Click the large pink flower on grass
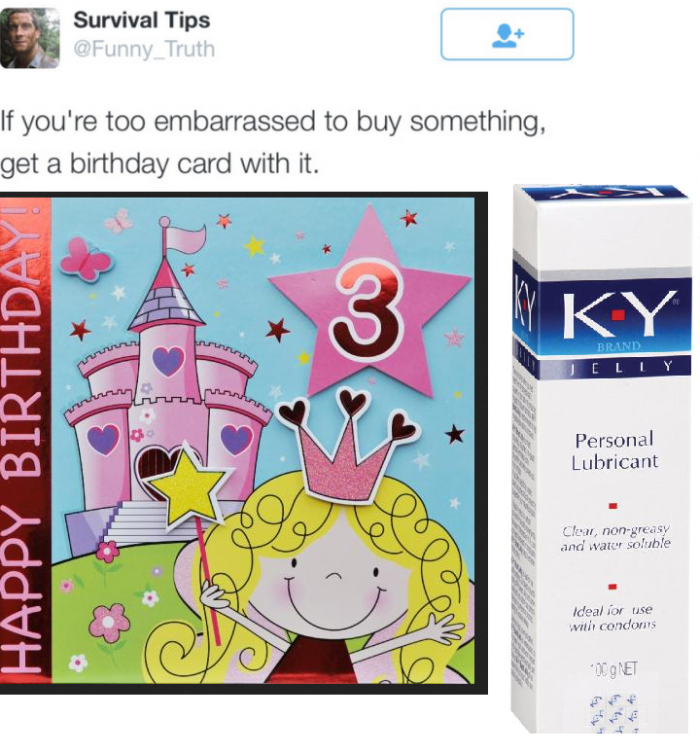The image size is (700, 753). [x=110, y=623]
